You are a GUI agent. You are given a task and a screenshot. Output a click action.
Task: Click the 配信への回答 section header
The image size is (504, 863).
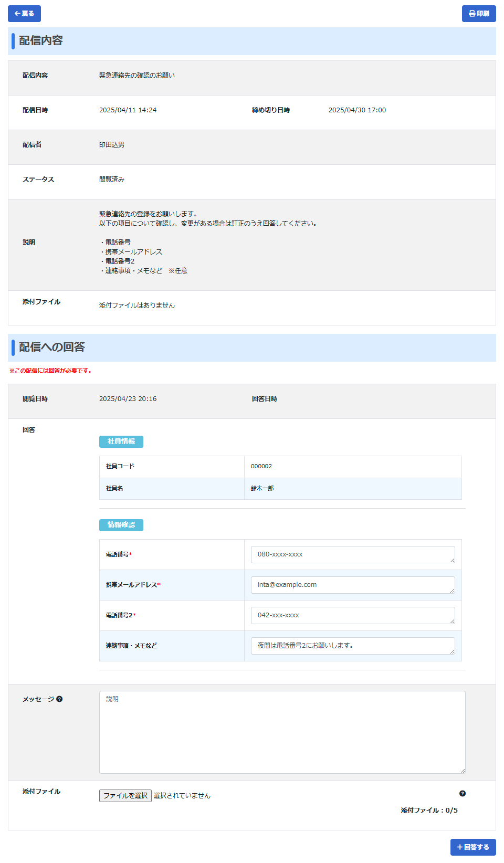coord(52,348)
